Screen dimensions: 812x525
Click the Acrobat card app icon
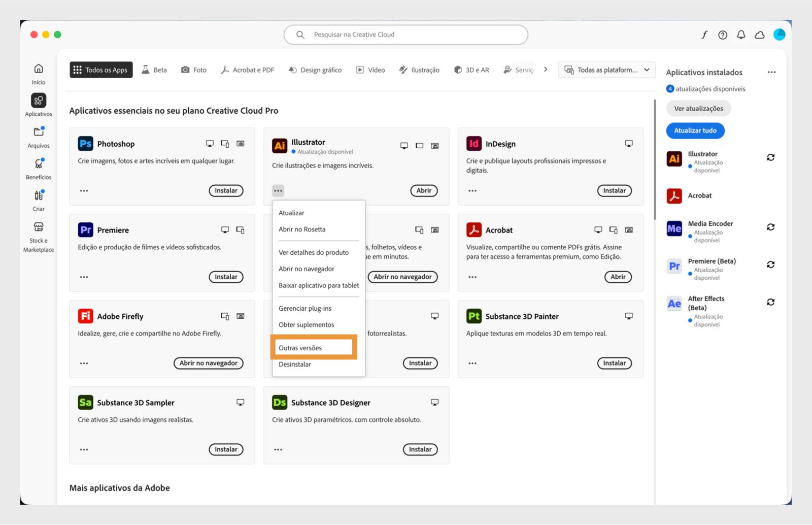(473, 230)
